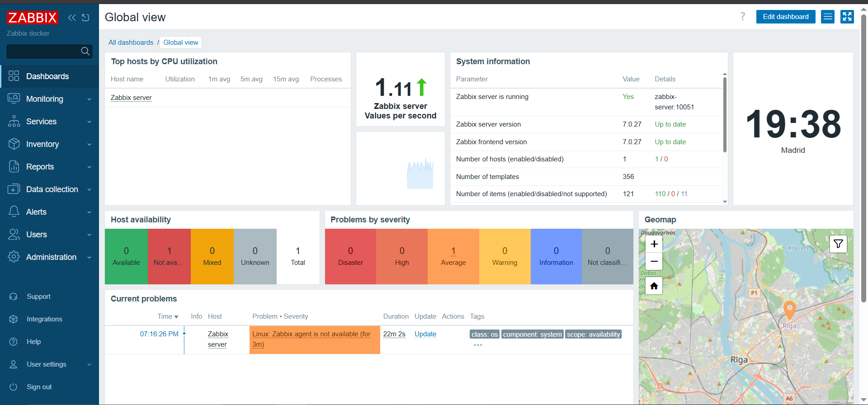Expand the Data collection menu chevron
868x405 pixels.
90,189
